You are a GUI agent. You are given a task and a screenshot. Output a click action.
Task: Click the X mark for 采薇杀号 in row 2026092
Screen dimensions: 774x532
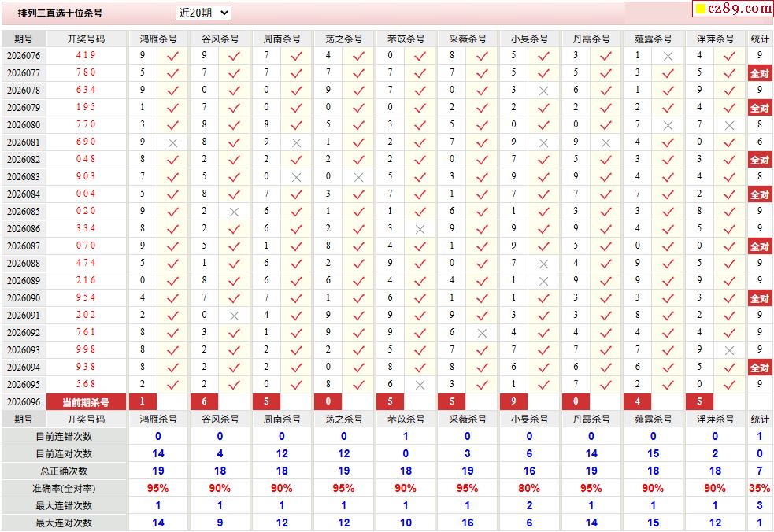[482, 333]
